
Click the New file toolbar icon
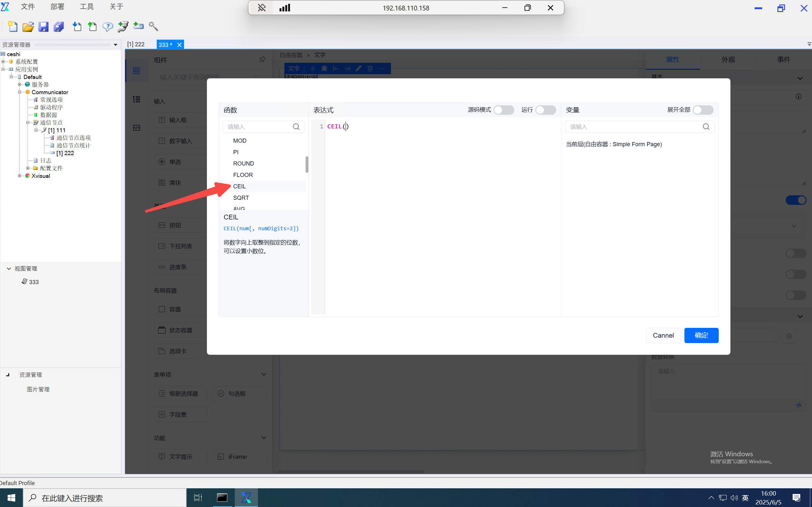click(13, 27)
